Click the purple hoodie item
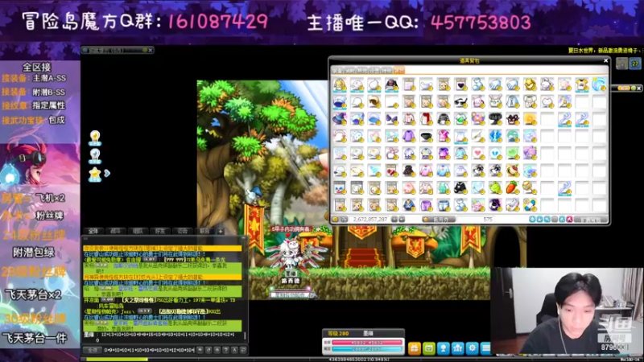 pyautogui.click(x=409, y=136)
